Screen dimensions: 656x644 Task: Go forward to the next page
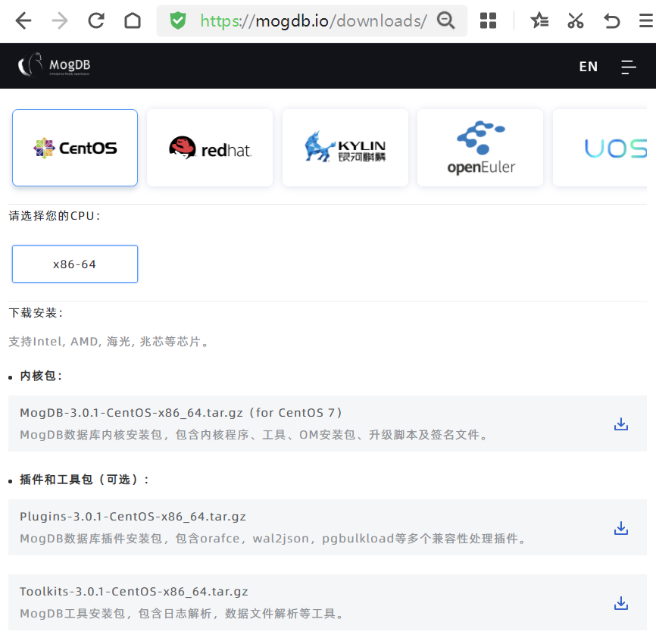point(60,21)
